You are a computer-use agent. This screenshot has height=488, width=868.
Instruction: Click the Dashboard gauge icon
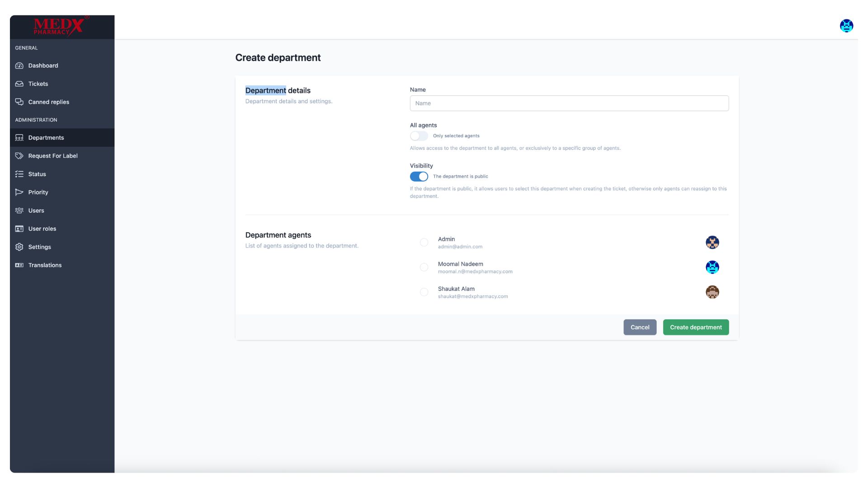pyautogui.click(x=19, y=66)
